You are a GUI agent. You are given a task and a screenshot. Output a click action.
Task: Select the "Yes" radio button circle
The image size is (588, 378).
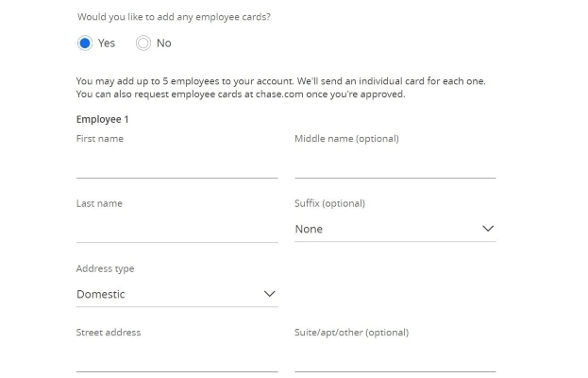(x=85, y=43)
